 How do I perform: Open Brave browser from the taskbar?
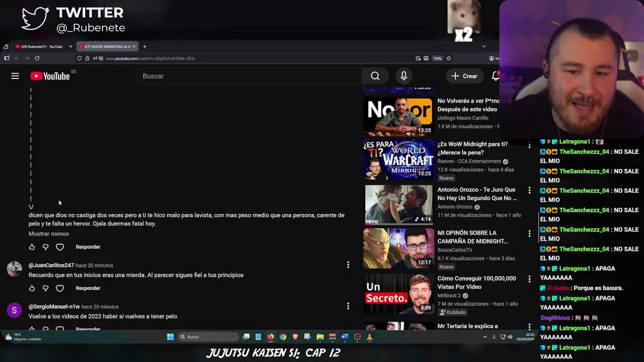[295, 337]
